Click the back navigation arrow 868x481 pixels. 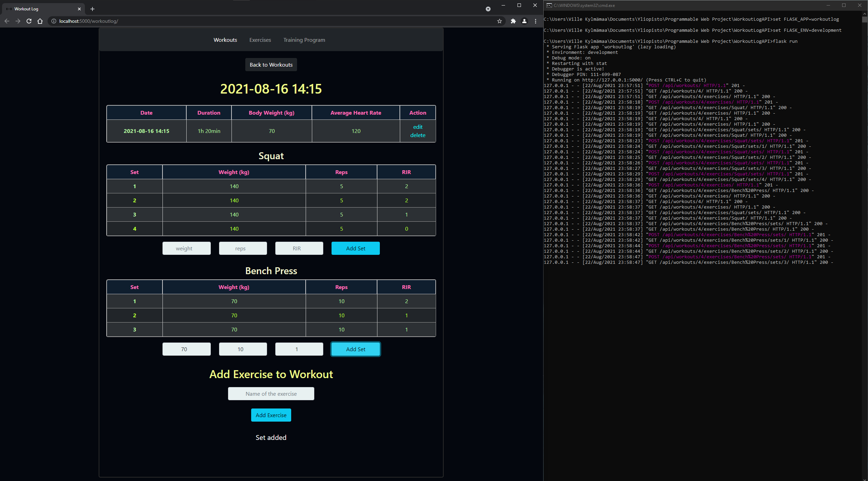point(7,21)
